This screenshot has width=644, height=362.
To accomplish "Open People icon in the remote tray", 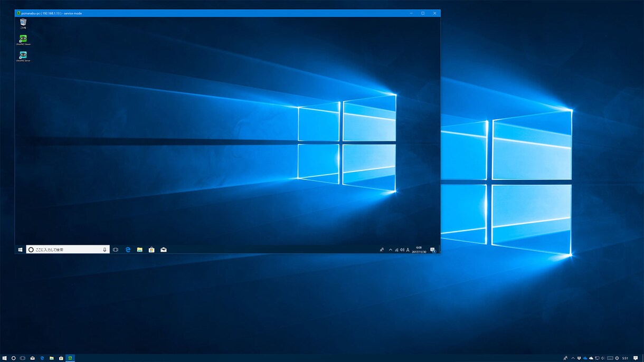I will [382, 250].
